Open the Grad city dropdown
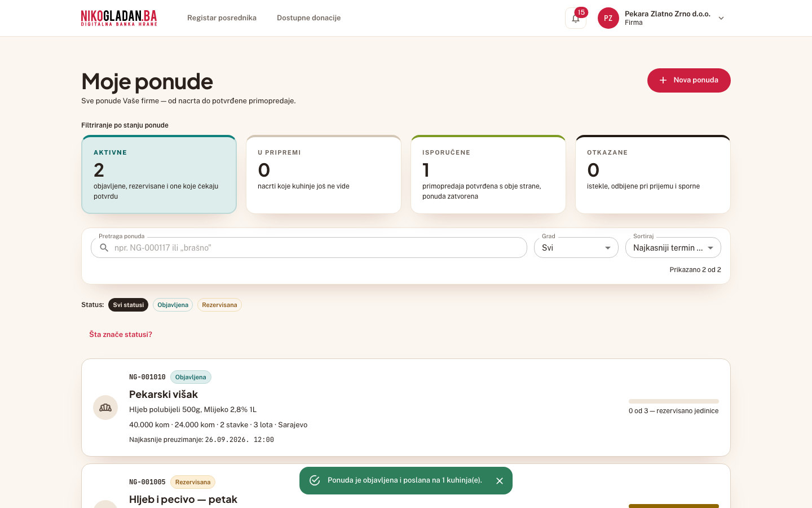812x508 pixels. (x=576, y=248)
